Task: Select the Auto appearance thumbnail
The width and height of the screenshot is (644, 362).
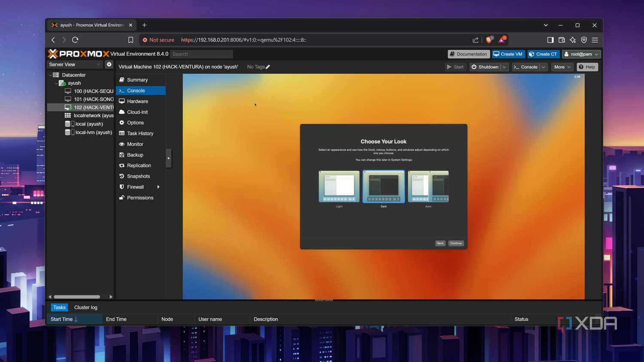Action: (428, 187)
